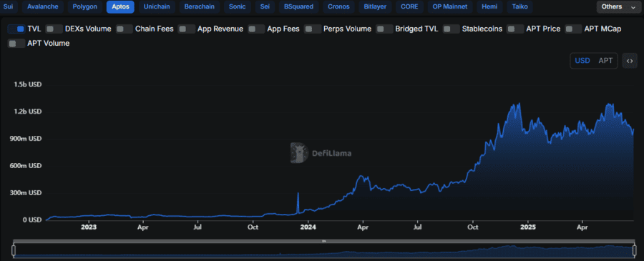
Task: Switch to Unichain tab
Action: click(157, 7)
